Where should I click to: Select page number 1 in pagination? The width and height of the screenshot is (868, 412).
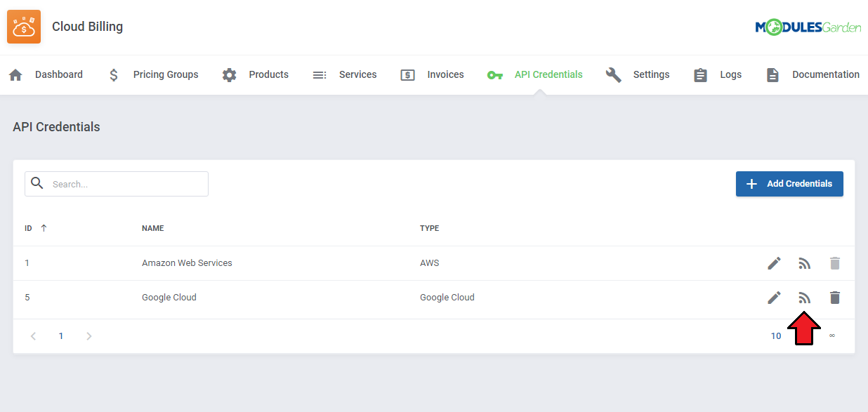pos(61,336)
